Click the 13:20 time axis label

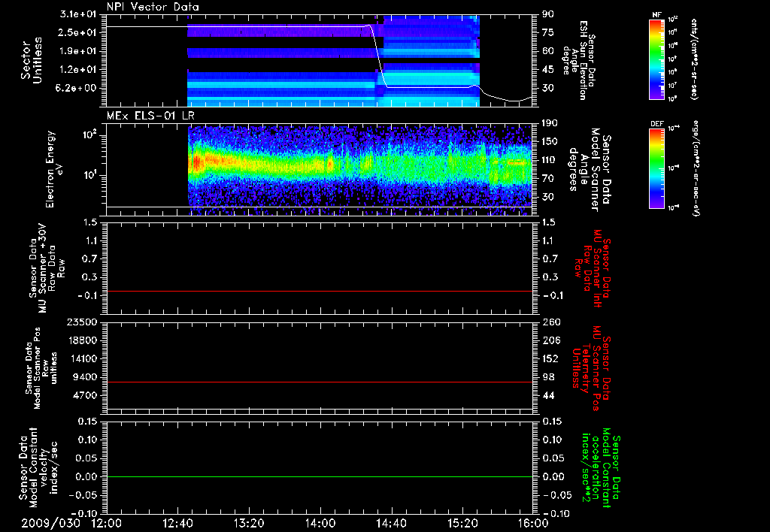click(249, 523)
